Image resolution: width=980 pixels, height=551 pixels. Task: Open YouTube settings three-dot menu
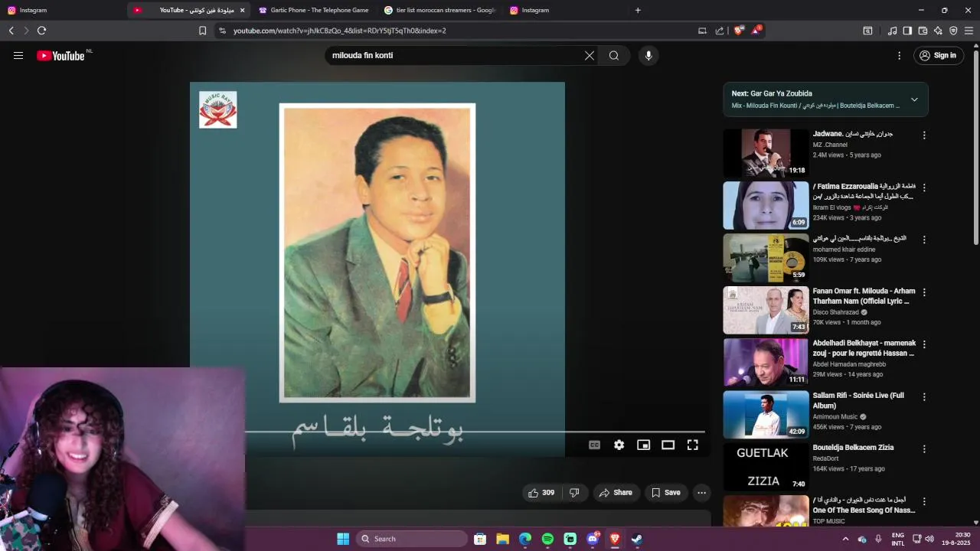pyautogui.click(x=900, y=55)
